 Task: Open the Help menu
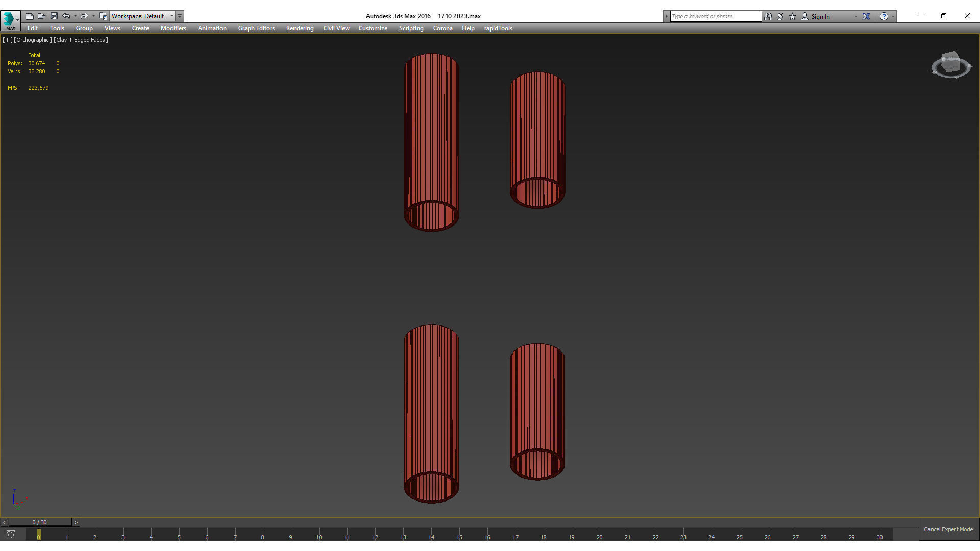(x=468, y=28)
